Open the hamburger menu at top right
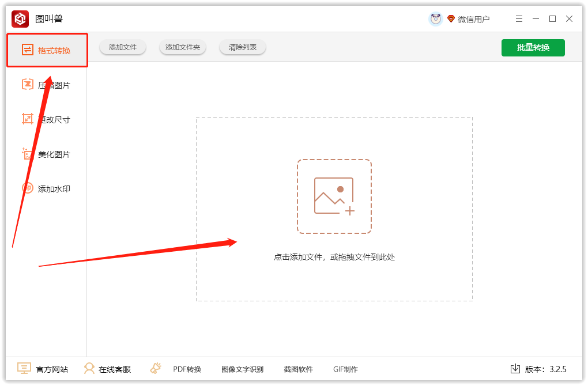This screenshot has height=386, width=588. coord(518,18)
